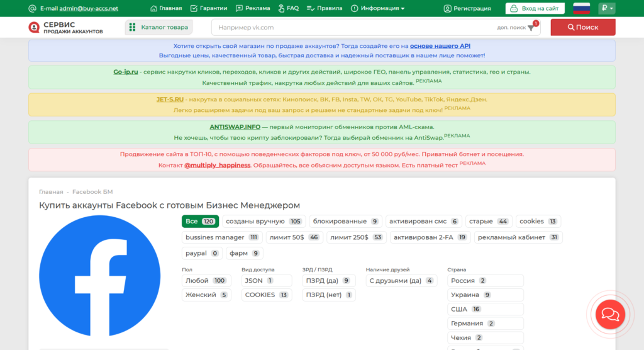The width and height of the screenshot is (644, 350).
Task: Choose Женский under Пол
Action: click(206, 295)
